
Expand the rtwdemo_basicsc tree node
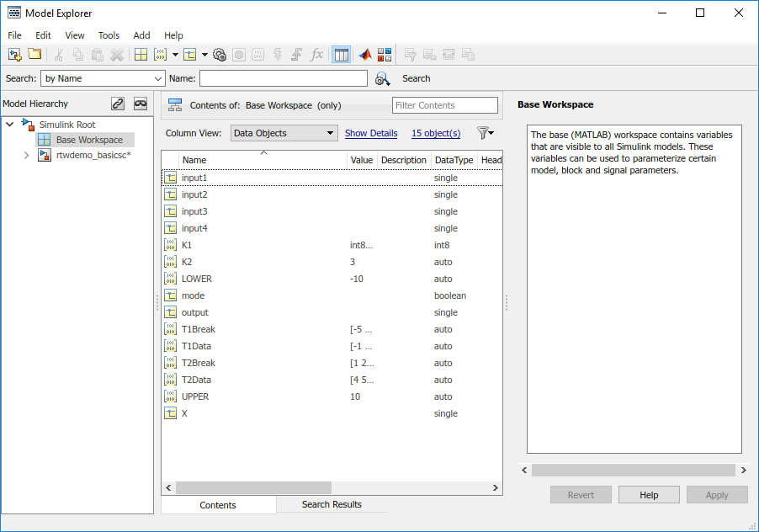click(27, 155)
